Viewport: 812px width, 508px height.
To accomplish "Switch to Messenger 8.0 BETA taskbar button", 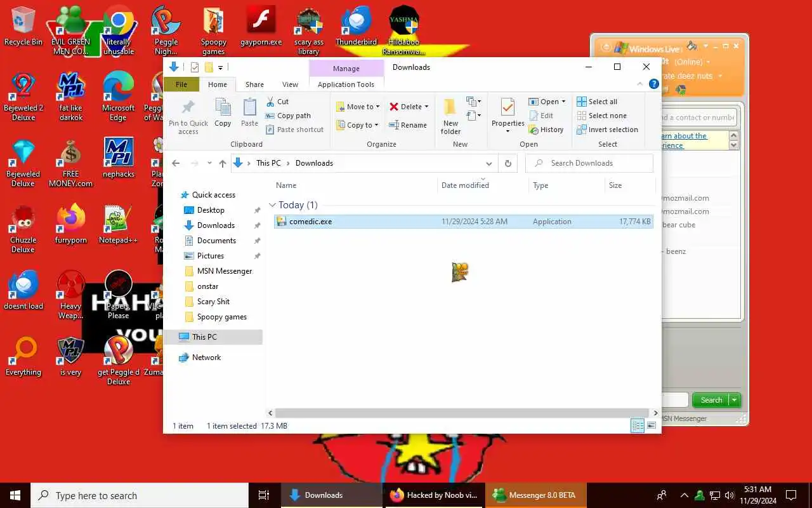I will pos(536,495).
